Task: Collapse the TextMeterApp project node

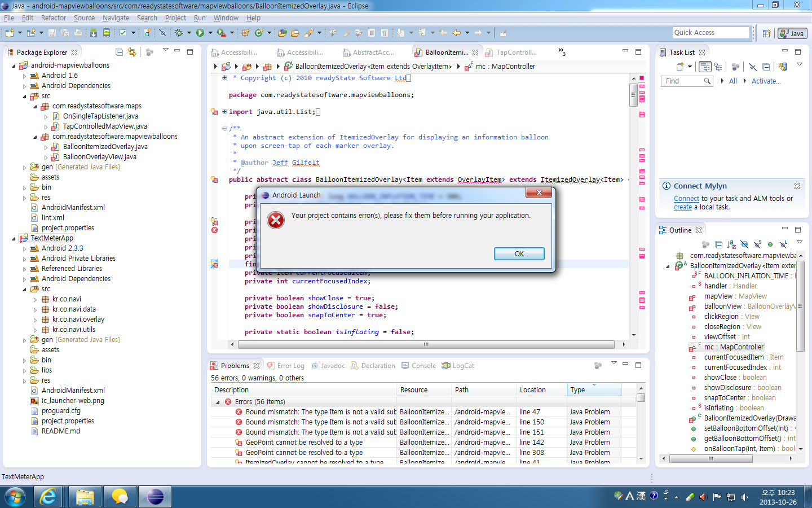Action: coord(14,238)
